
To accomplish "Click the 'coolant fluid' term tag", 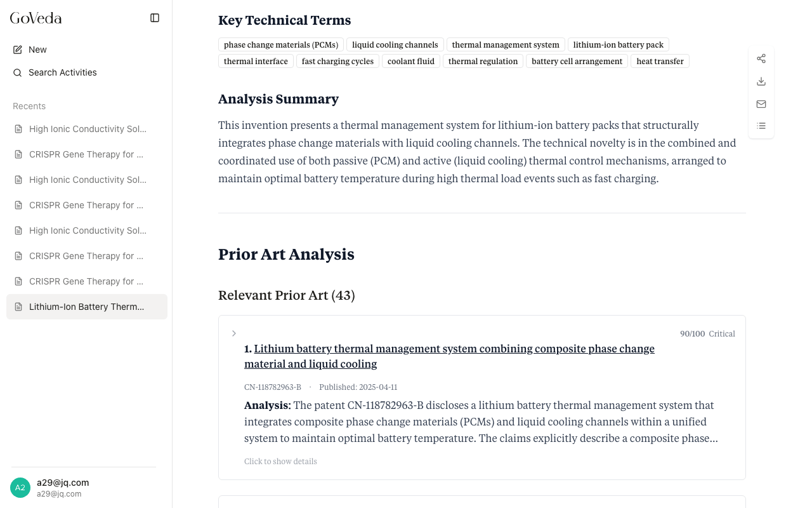I will click(x=411, y=61).
